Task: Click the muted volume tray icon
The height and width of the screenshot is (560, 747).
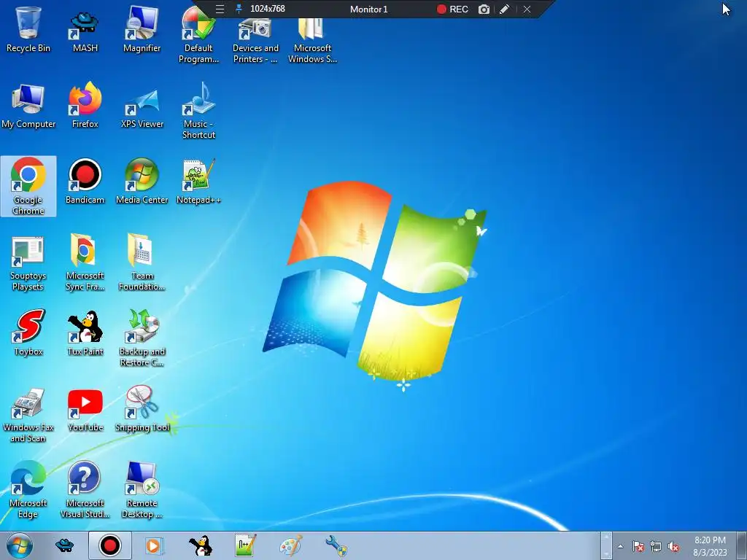Action: pos(673,547)
